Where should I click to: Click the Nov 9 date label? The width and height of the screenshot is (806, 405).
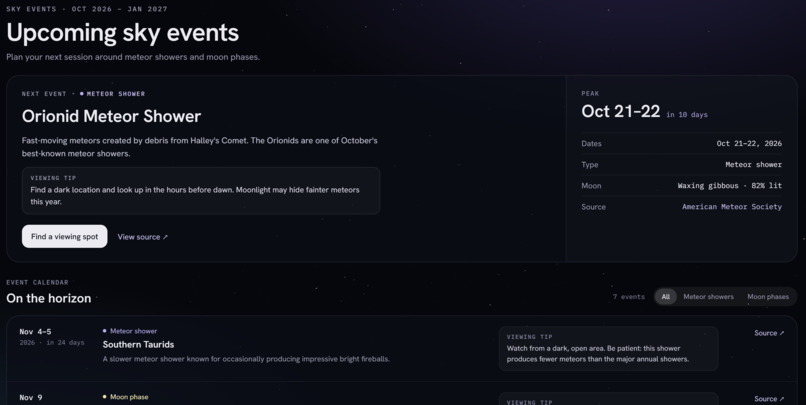tap(31, 397)
